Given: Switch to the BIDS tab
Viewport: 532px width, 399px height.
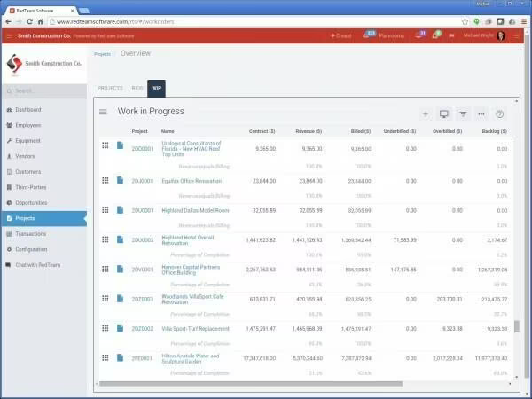Looking at the screenshot, I should [x=137, y=88].
